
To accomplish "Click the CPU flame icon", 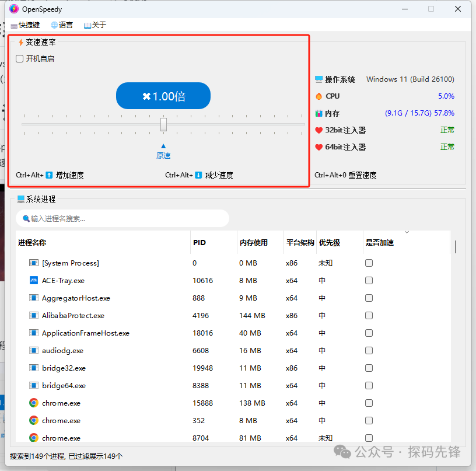I will pyautogui.click(x=318, y=96).
